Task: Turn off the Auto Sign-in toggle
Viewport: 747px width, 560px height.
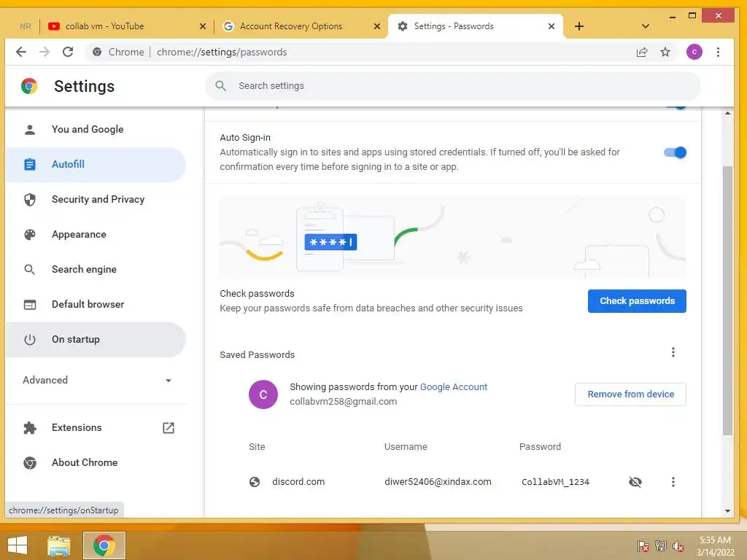Action: tap(675, 152)
